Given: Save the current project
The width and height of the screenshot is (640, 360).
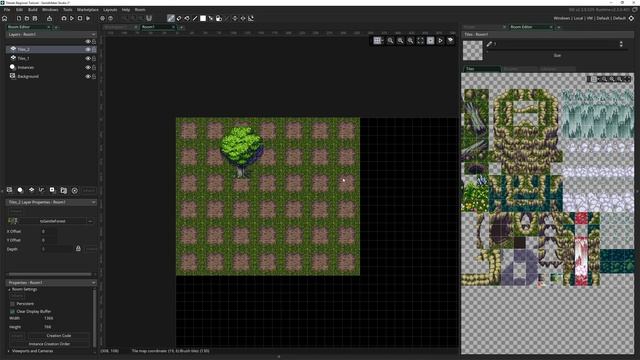Looking at the screenshot, I should (x=35, y=18).
